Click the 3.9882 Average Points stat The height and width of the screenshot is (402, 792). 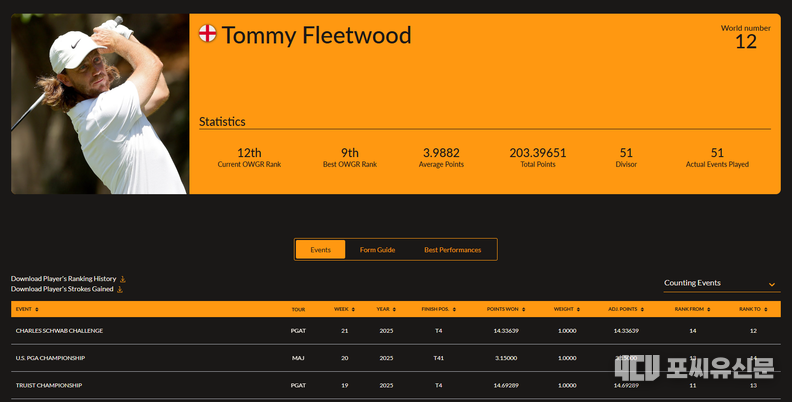coord(441,157)
